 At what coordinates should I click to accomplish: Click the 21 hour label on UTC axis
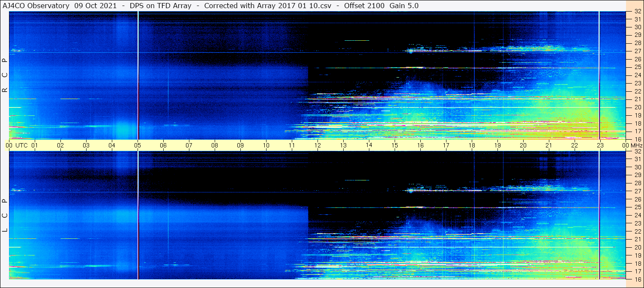click(549, 145)
